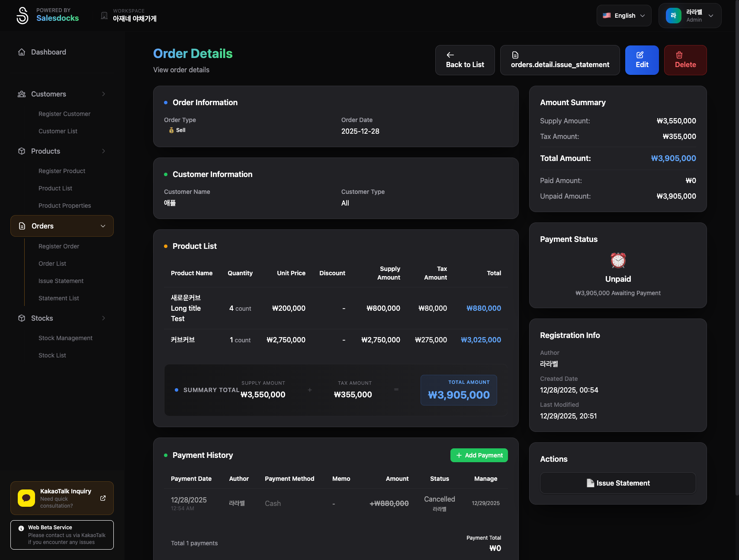739x560 pixels.
Task: Click the Orders document icon in sidebar
Action: pos(22,225)
